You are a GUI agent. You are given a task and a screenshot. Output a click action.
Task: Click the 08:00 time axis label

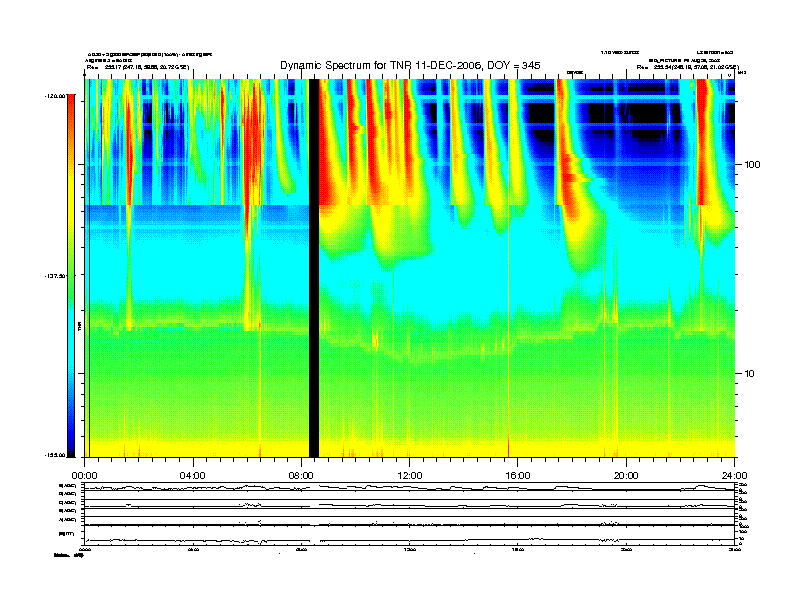click(x=302, y=476)
